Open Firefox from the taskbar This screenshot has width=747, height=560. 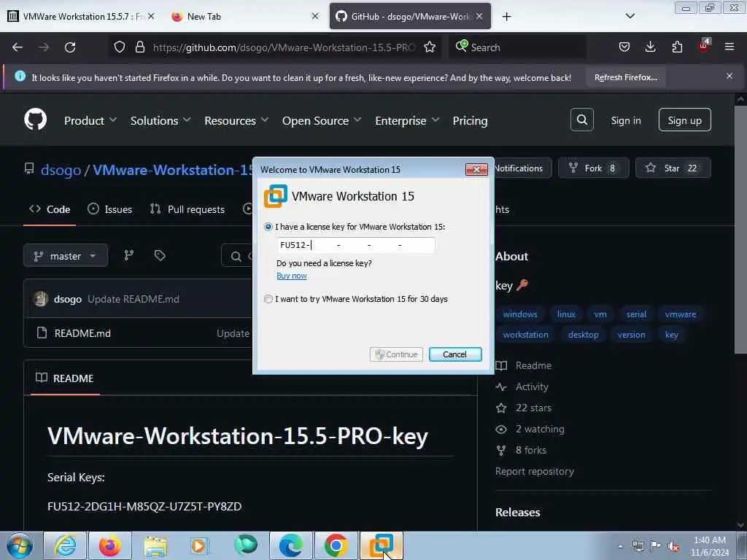(x=110, y=545)
